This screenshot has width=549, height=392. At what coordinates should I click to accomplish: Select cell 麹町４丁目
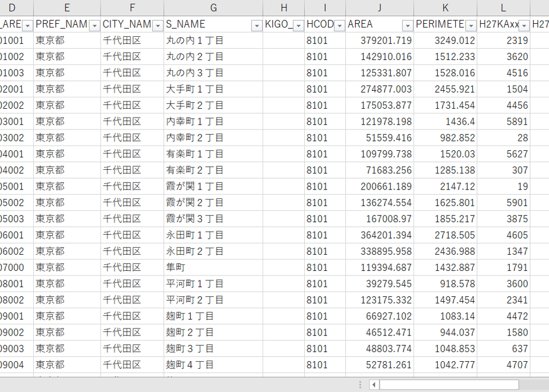tap(213, 365)
